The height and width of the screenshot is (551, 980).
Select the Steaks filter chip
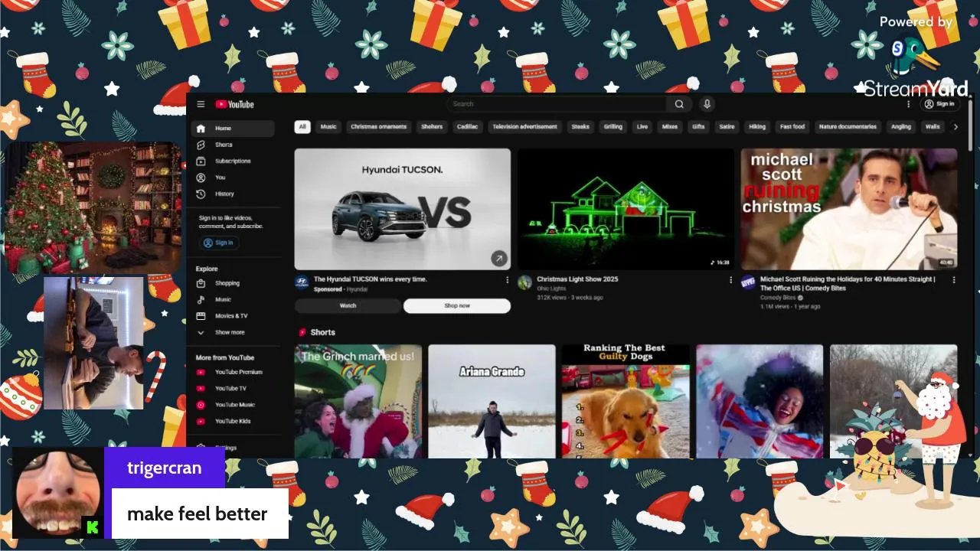tap(580, 127)
